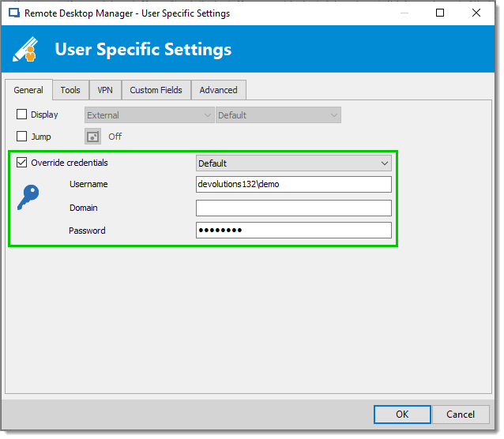
Task: Open the External display dropdown
Action: tap(149, 115)
